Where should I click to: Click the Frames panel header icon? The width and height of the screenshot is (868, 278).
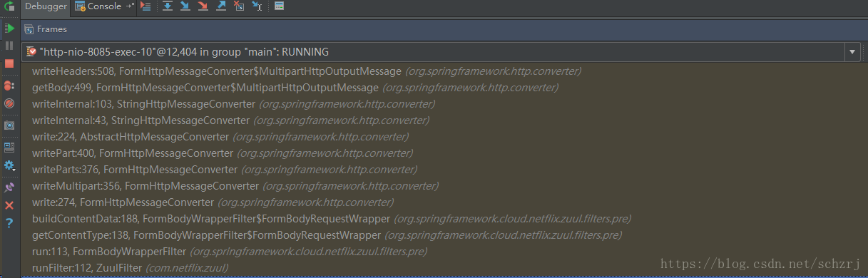click(x=29, y=29)
